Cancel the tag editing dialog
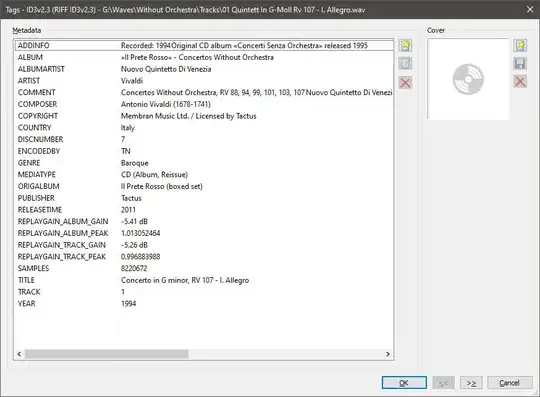Viewport: 540px width, 397px height. [509, 383]
